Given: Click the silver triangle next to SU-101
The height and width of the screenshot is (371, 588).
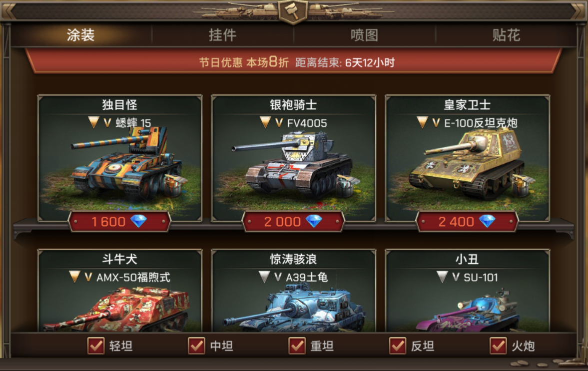Looking at the screenshot, I should click(x=442, y=277).
